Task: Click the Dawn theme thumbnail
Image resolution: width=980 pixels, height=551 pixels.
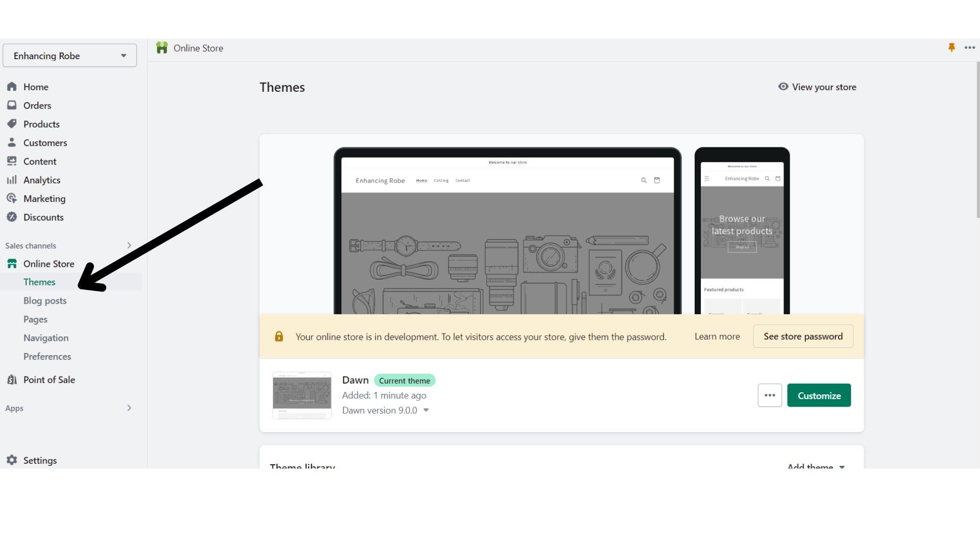Action: coord(302,395)
